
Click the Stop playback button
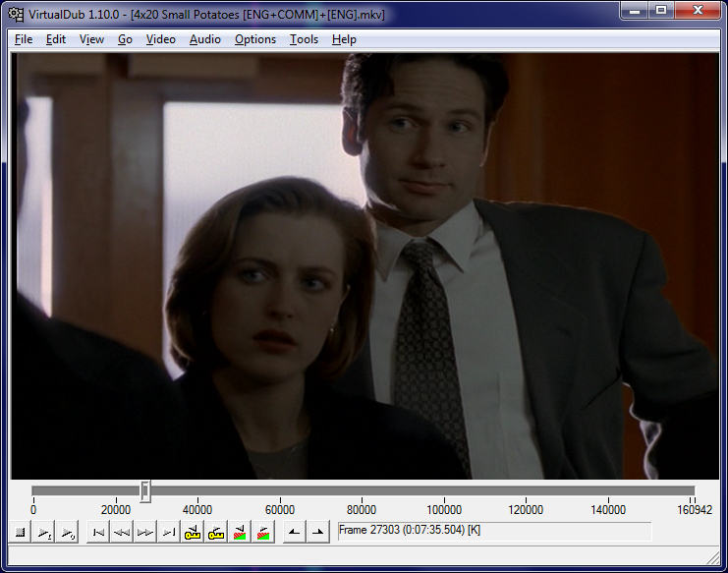[x=20, y=532]
